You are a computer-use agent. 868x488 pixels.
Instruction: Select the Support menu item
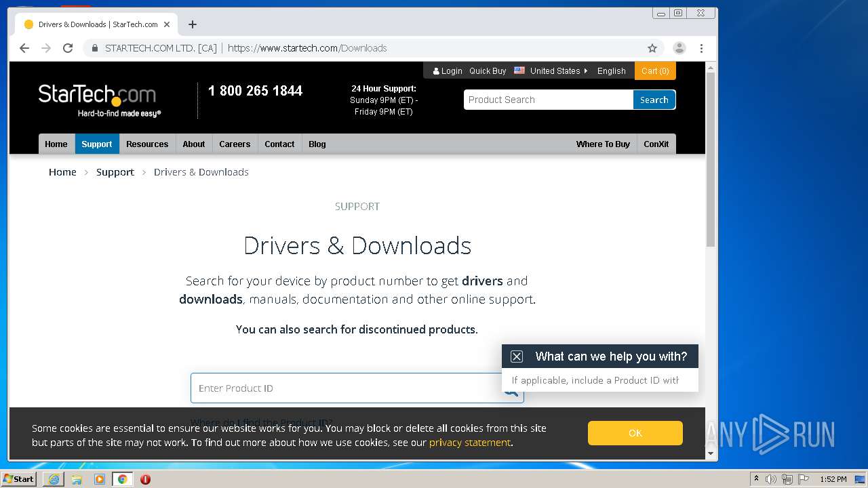[x=97, y=144]
